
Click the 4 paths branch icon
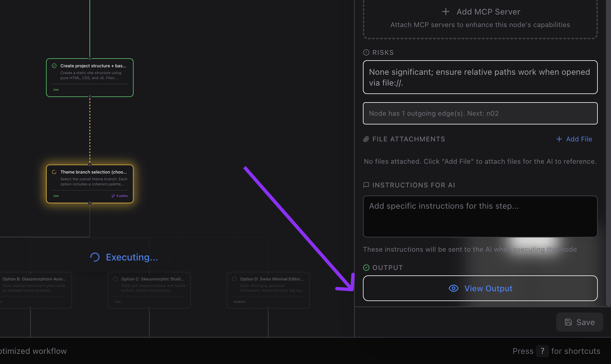point(113,196)
